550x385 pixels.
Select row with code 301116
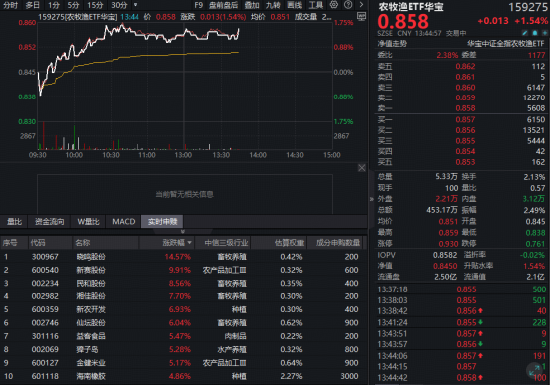pos(183,336)
